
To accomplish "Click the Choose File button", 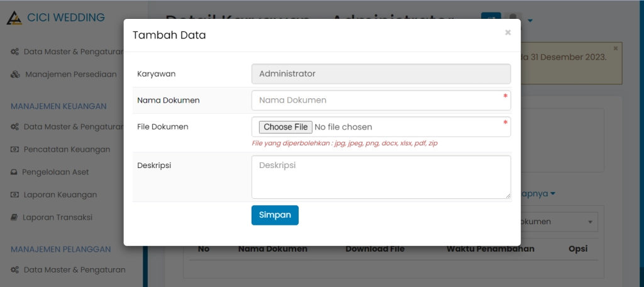I will [x=286, y=127].
